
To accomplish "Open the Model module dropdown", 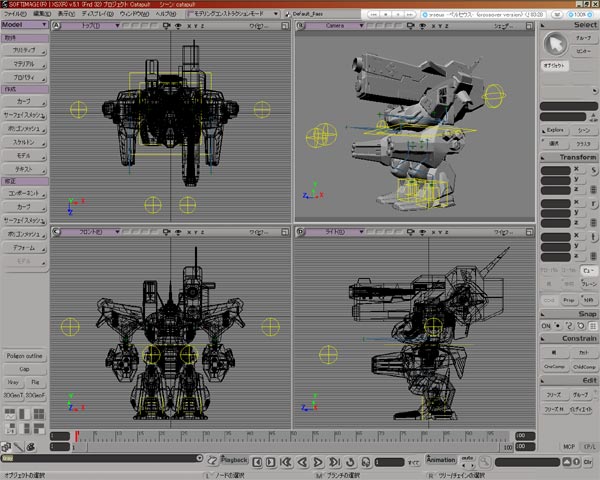I will pyautogui.click(x=24, y=24).
